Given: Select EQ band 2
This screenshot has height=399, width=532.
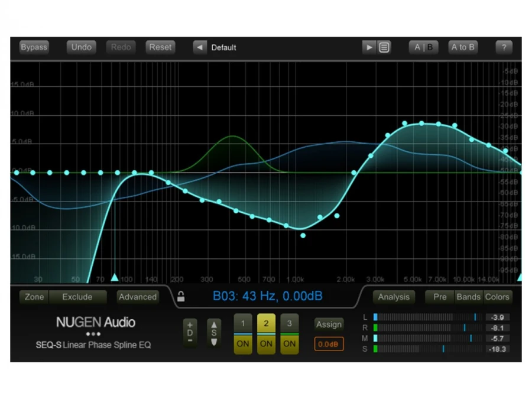Looking at the screenshot, I should (x=266, y=323).
